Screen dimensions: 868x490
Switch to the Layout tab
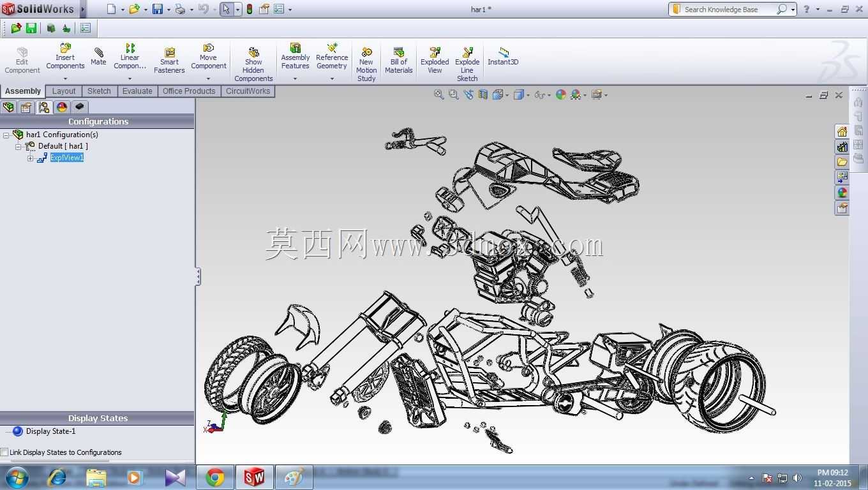point(64,91)
